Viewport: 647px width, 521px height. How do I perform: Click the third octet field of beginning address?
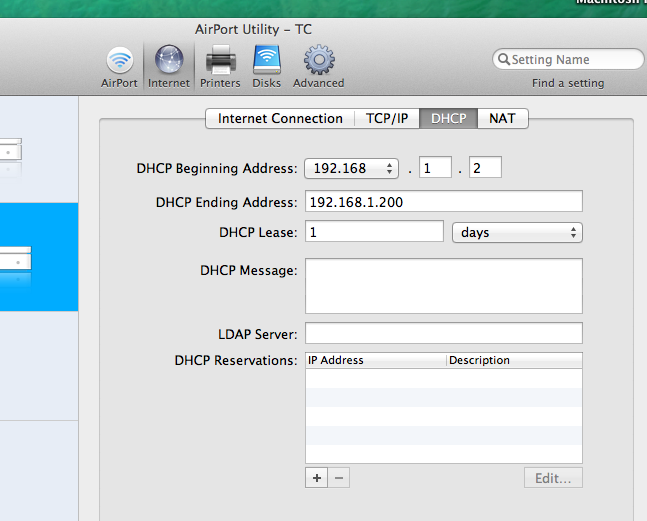click(435, 167)
